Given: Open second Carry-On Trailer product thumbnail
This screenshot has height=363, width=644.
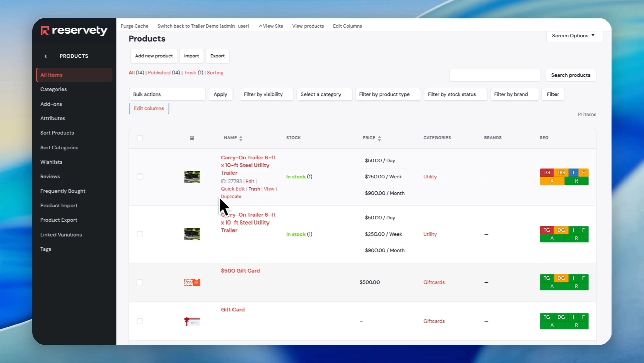Looking at the screenshot, I should (x=192, y=234).
